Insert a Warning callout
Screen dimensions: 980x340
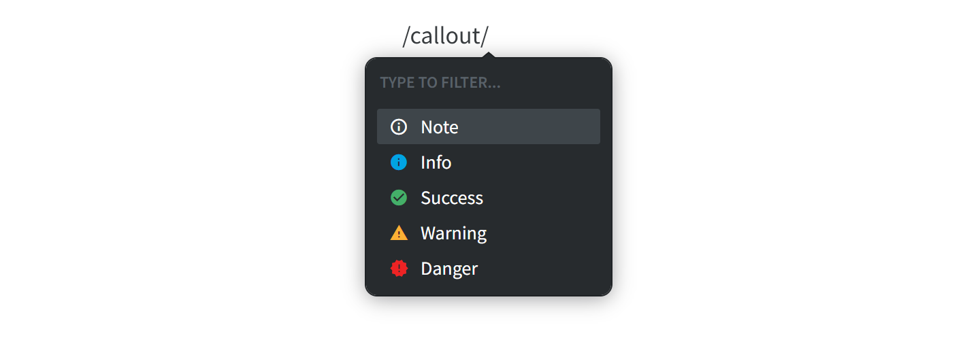(x=489, y=233)
